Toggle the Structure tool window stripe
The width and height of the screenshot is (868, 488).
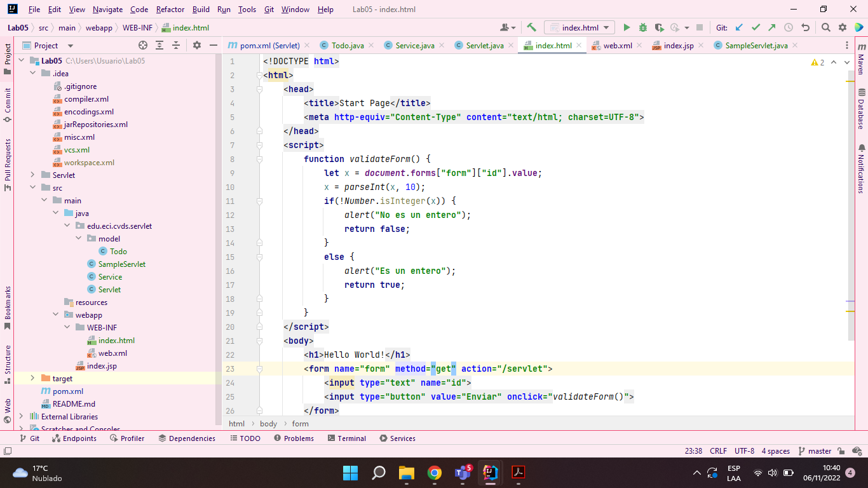8,364
